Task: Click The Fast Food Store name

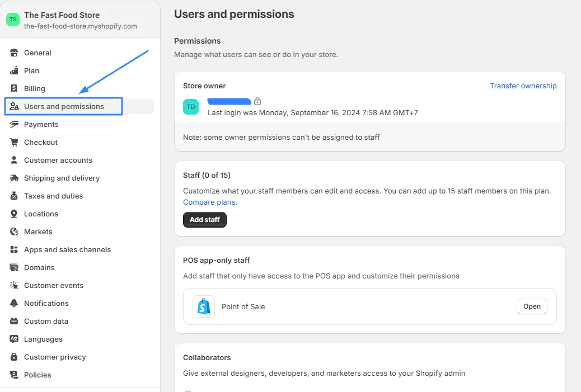Action: 62,15
